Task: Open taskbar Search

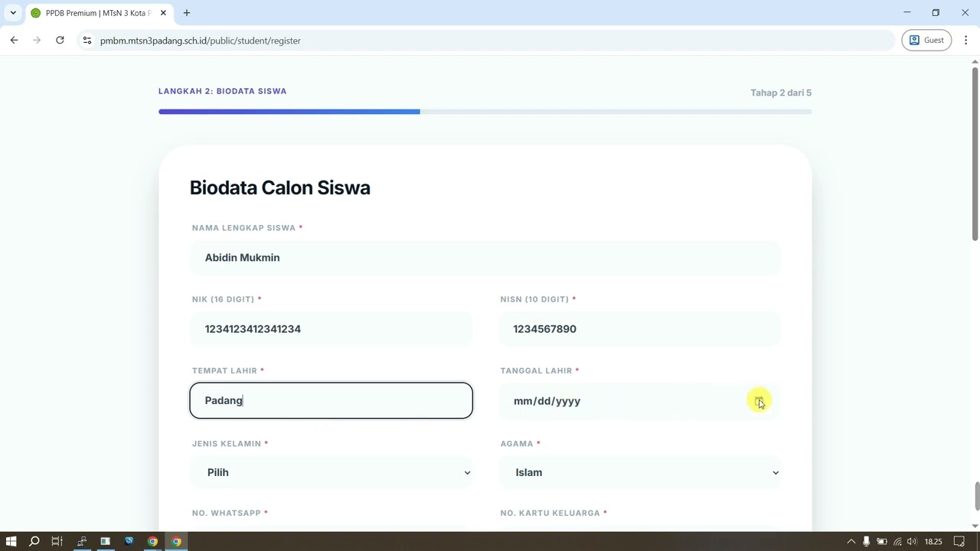Action: (x=34, y=542)
